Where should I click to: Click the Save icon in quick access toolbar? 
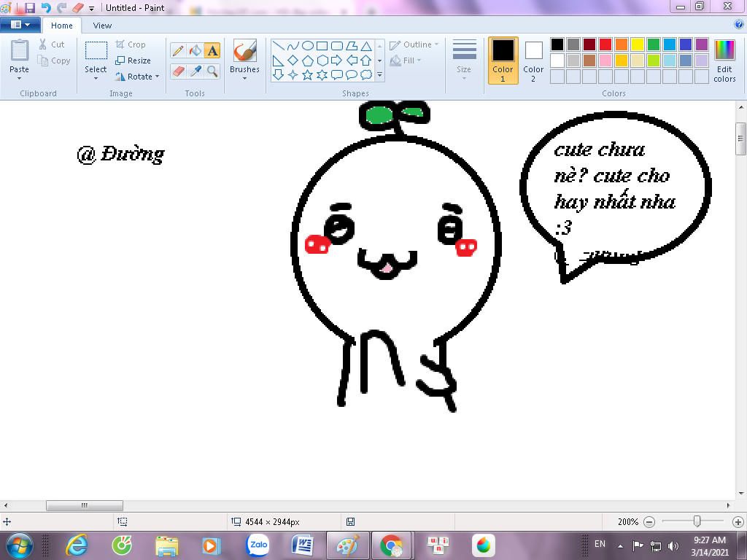30,7
